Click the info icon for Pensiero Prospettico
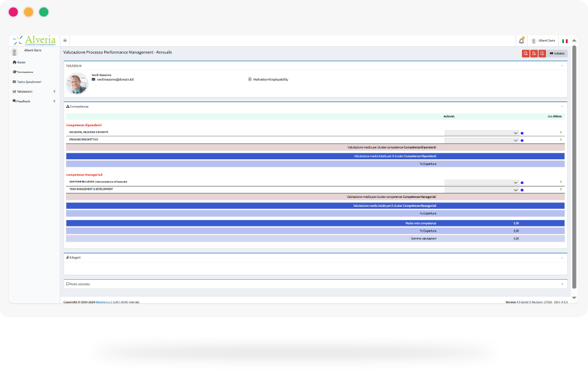 (522, 141)
